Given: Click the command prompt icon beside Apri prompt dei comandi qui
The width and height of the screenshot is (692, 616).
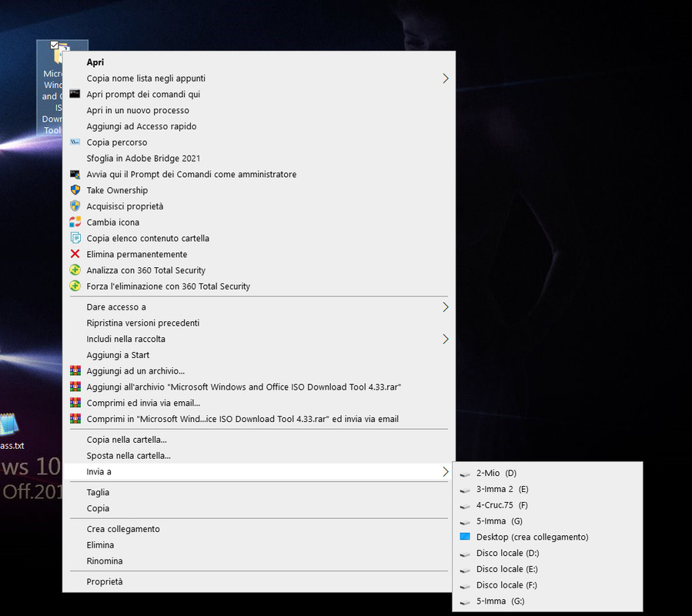Looking at the screenshot, I should click(75, 94).
